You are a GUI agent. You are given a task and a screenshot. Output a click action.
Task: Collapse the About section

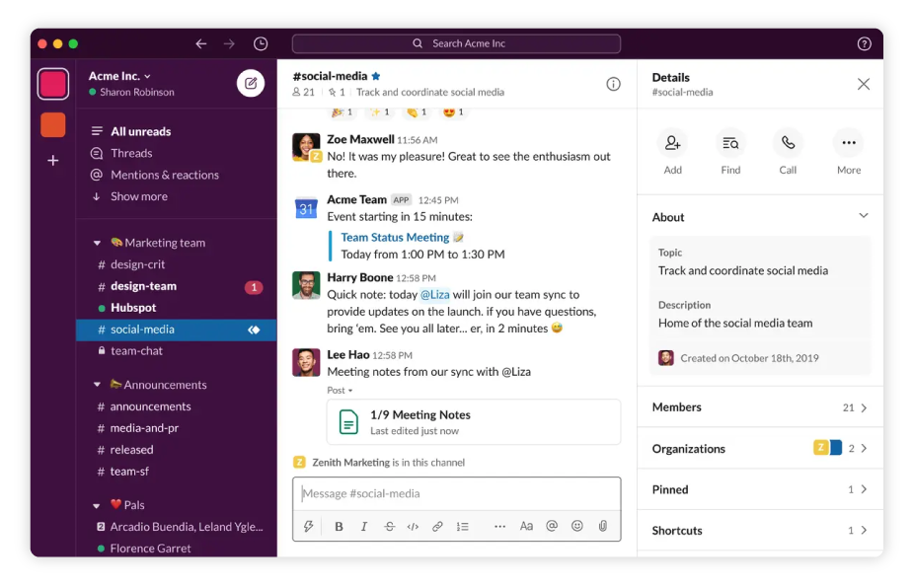863,216
